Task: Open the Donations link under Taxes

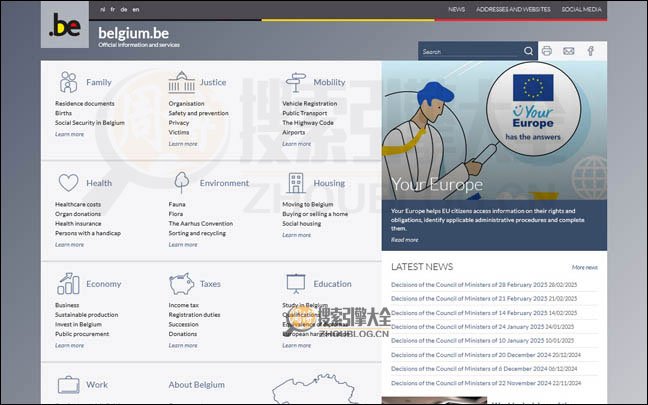Action: point(183,334)
